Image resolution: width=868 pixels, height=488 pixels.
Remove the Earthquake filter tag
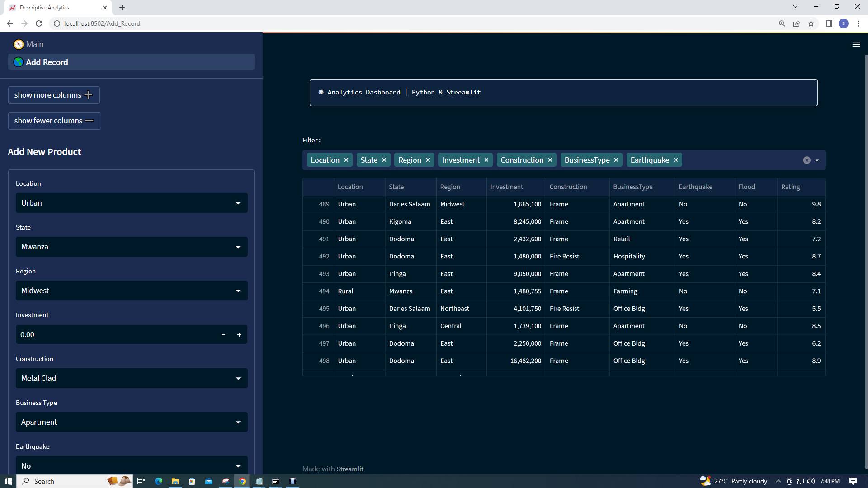[675, 160]
